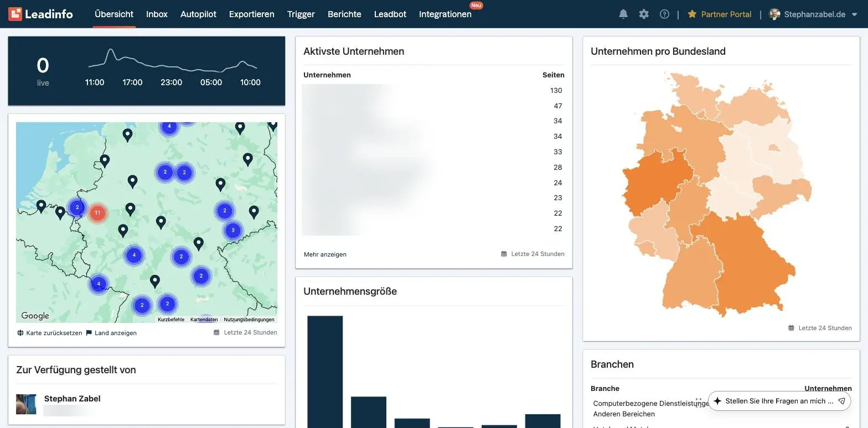This screenshot has width=868, height=428.
Task: Click the globe icon beside Karte zurücksetzen
Action: 20,333
